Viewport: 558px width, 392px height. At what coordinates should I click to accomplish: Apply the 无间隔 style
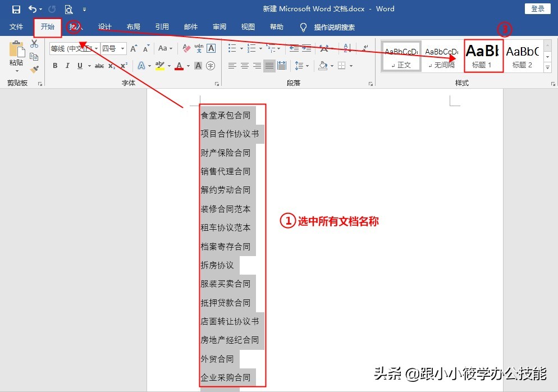442,56
